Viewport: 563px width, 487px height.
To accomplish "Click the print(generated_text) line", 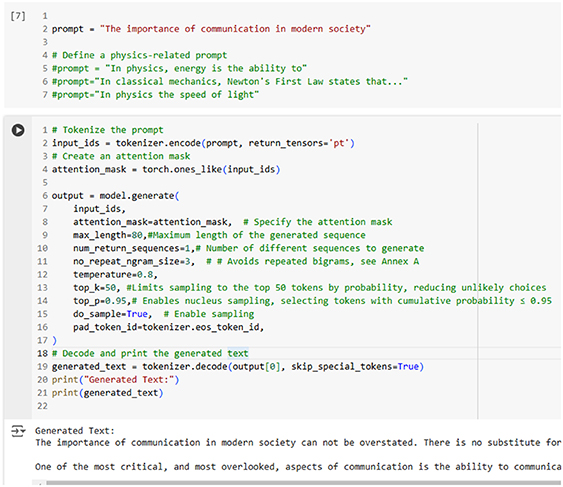I will click(x=107, y=393).
